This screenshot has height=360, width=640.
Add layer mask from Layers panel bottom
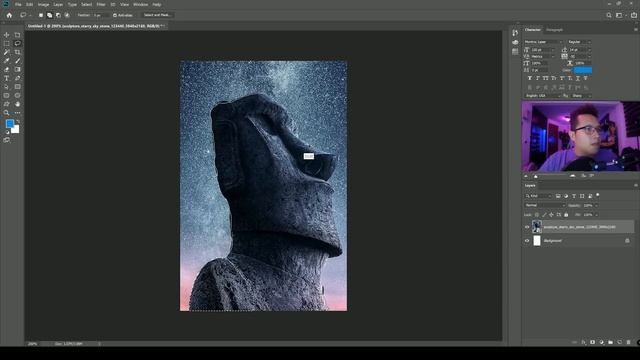tap(592, 342)
